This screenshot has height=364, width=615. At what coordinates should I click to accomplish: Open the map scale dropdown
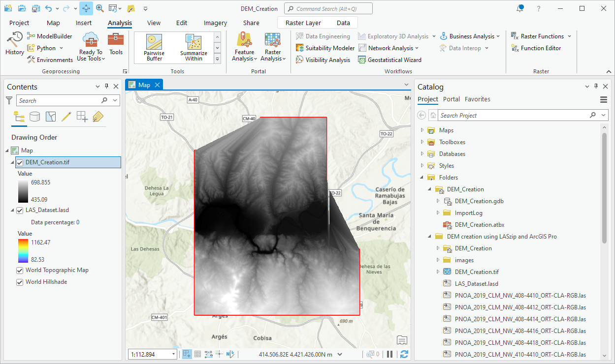pos(174,355)
